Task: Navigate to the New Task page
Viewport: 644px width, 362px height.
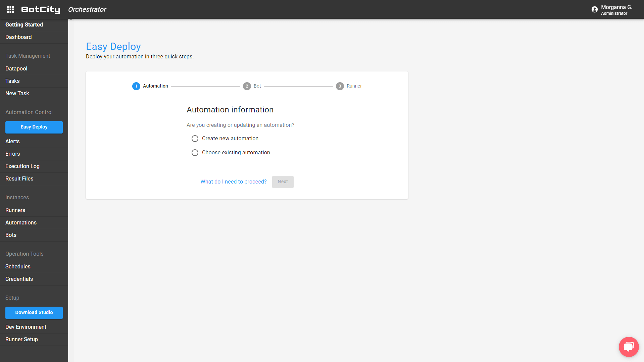Action: click(17, 93)
